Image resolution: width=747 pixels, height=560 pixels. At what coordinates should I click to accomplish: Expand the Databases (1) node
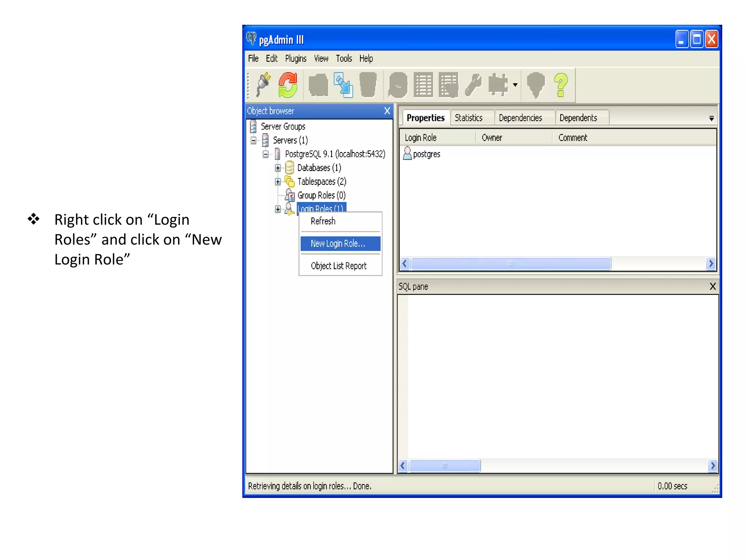pos(278,168)
